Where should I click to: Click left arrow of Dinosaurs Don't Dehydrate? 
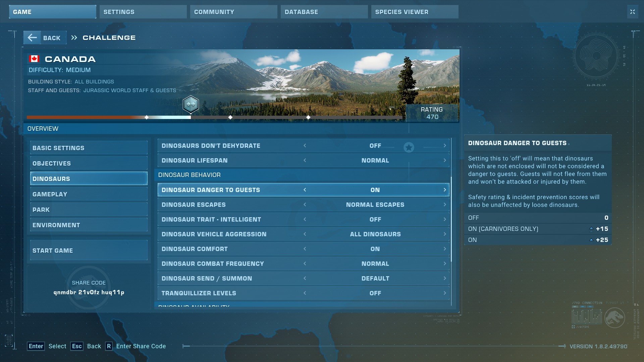pos(305,145)
